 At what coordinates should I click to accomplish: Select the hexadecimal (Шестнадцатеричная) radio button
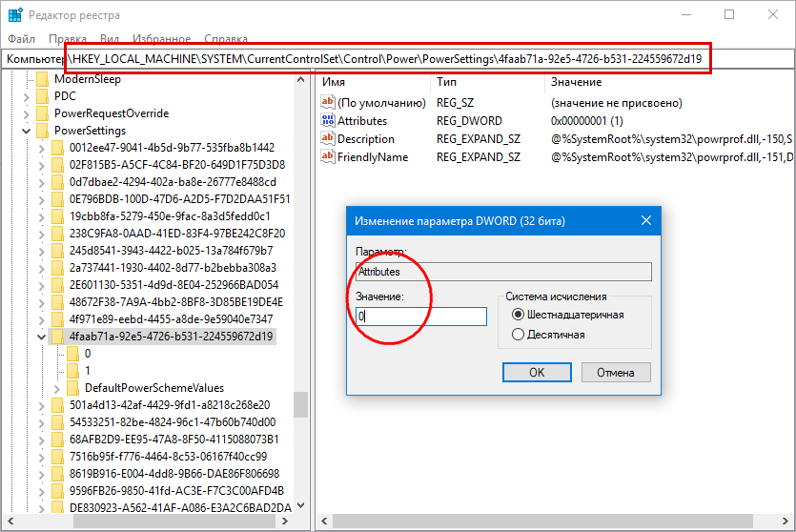[518, 315]
